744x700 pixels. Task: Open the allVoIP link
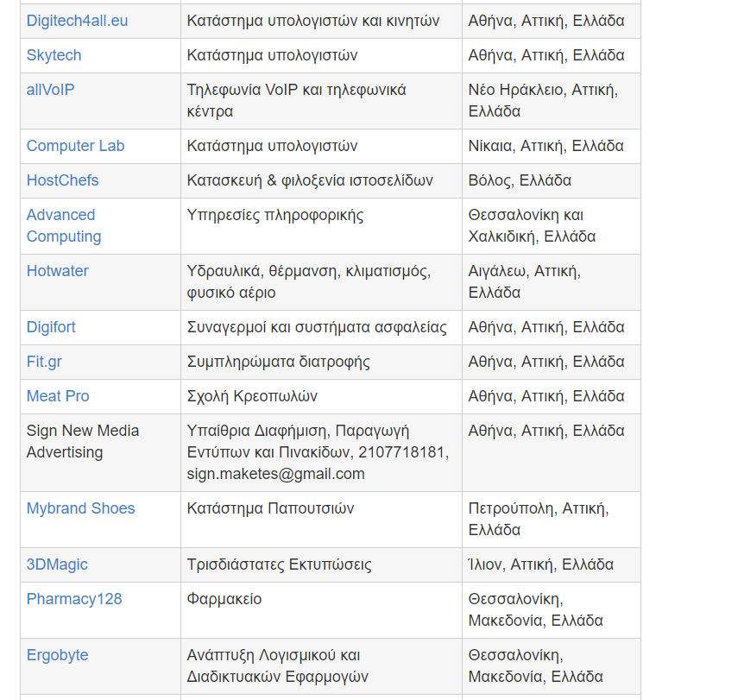coord(50,90)
